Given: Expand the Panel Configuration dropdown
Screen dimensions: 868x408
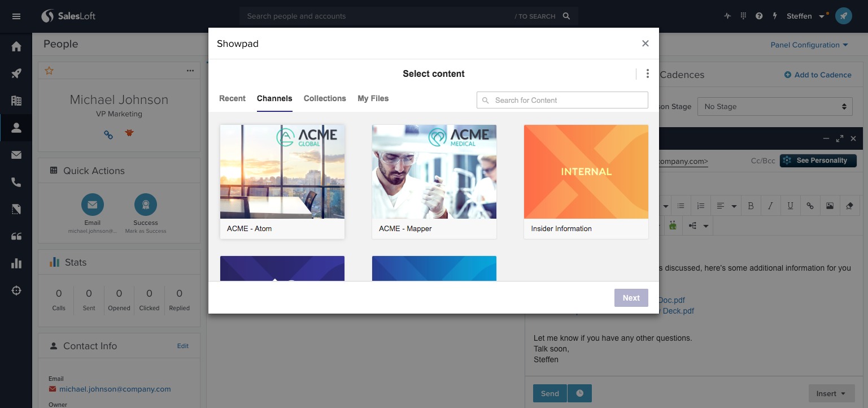Looking at the screenshot, I should (809, 45).
